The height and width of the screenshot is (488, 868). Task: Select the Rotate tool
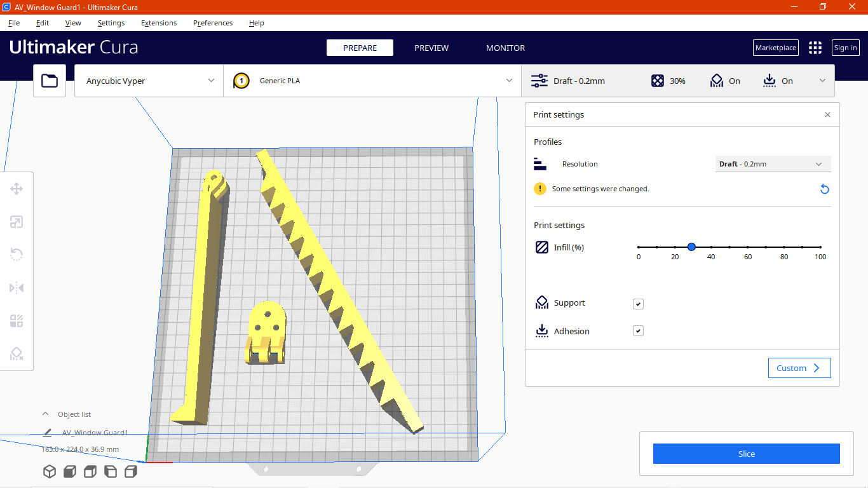click(x=17, y=255)
